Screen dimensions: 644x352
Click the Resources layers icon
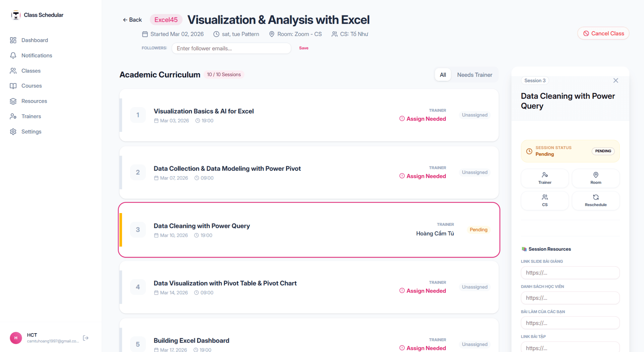13,101
